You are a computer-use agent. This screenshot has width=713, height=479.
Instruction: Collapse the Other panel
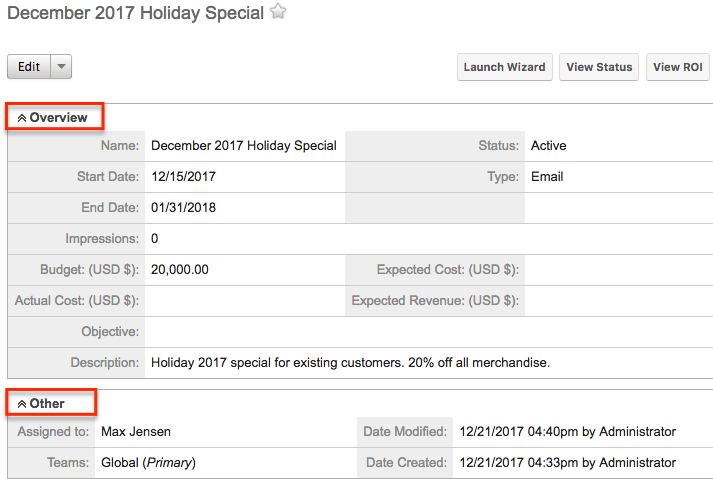(23, 404)
